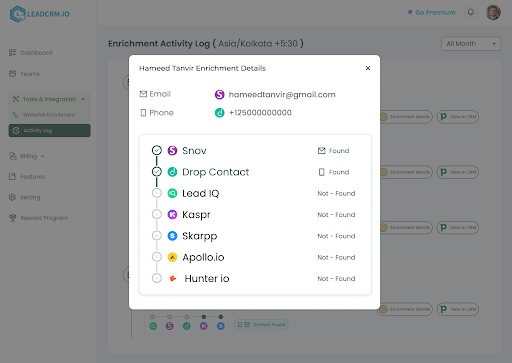Open the All Month dropdown
Viewport: 512px width, 363px height.
[x=471, y=44]
